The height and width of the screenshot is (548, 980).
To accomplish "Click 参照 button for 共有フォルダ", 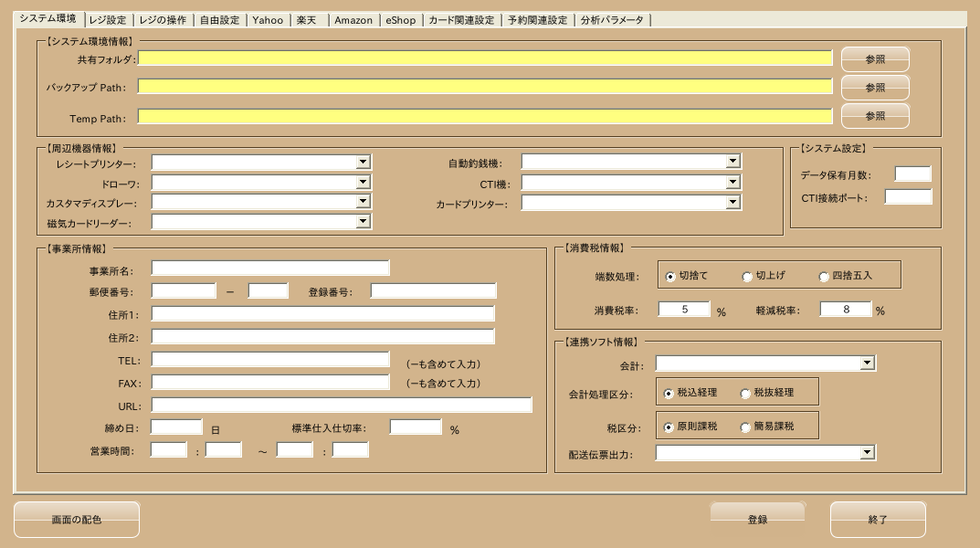I will tap(875, 59).
